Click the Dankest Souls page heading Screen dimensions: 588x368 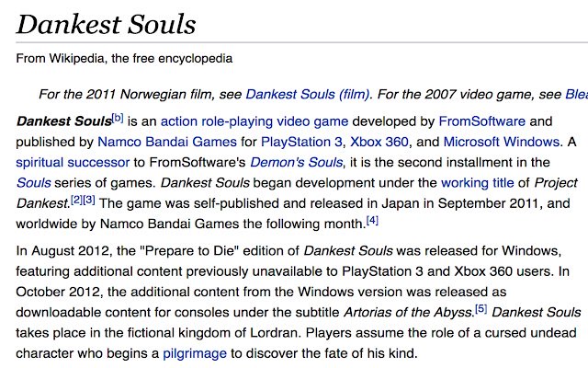pyautogui.click(x=107, y=25)
